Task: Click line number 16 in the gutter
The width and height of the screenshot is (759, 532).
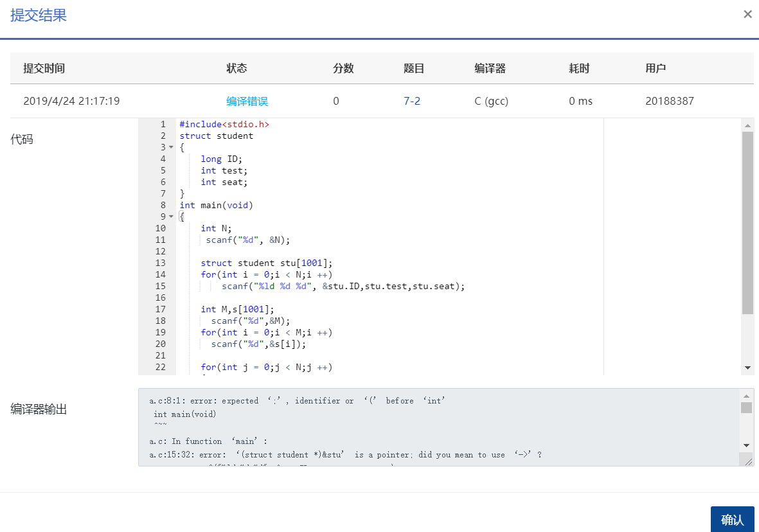Action: (160, 297)
